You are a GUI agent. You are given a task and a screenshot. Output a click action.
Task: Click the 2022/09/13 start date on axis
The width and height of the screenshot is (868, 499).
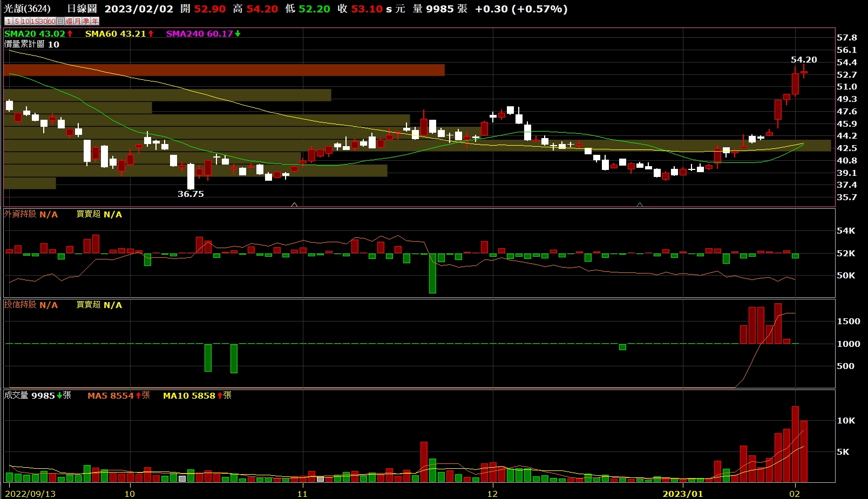click(x=30, y=494)
